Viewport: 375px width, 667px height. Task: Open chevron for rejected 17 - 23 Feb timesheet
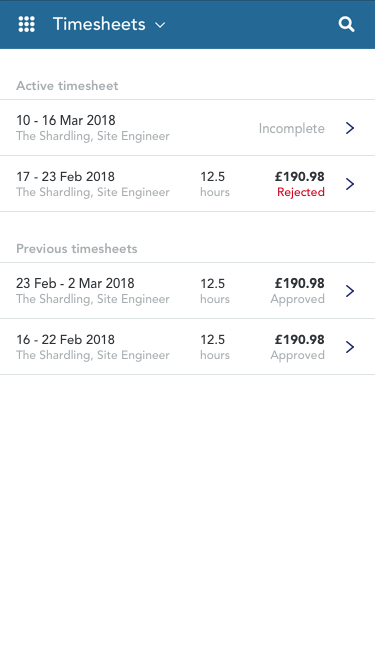click(x=350, y=184)
